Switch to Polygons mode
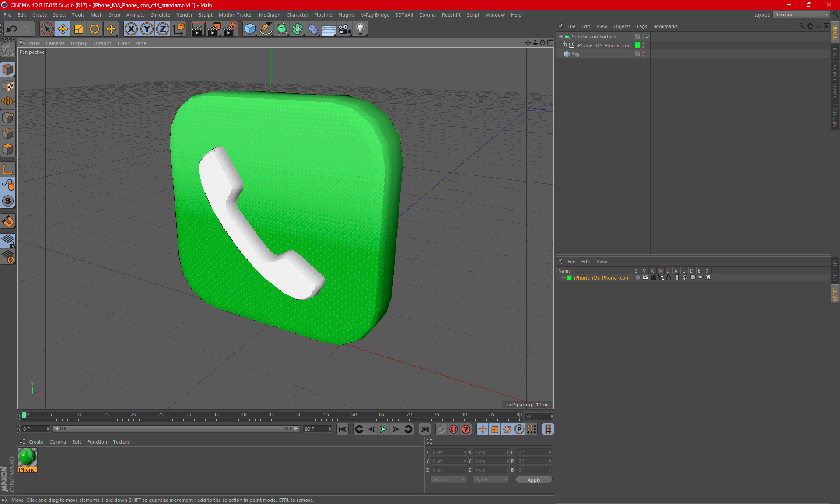Viewport: 840px width, 504px height. pyautogui.click(x=8, y=149)
